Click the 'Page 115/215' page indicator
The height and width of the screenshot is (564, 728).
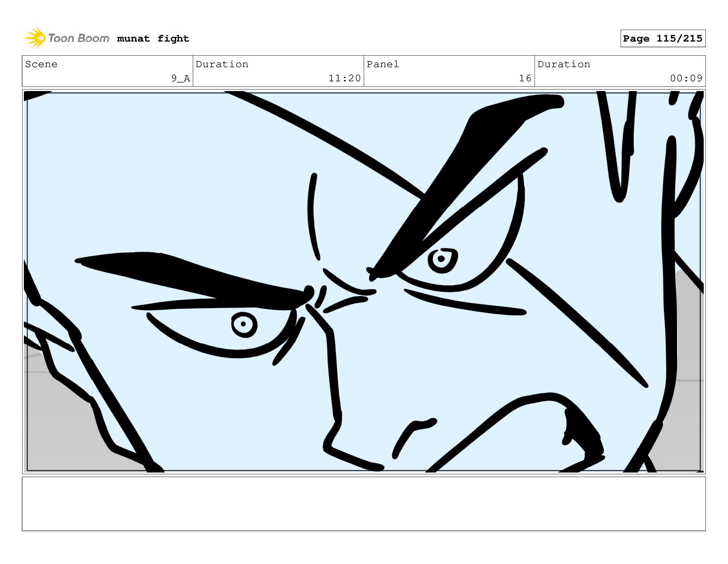coord(663,38)
